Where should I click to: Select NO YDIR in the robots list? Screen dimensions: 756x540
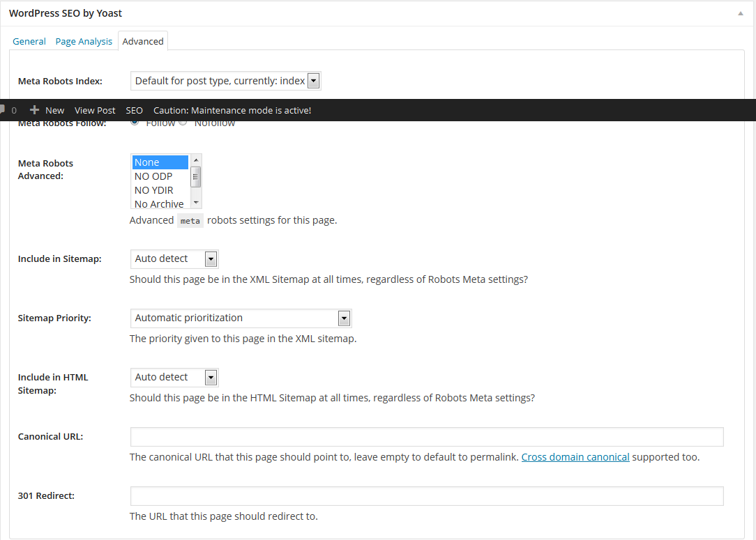pos(160,190)
